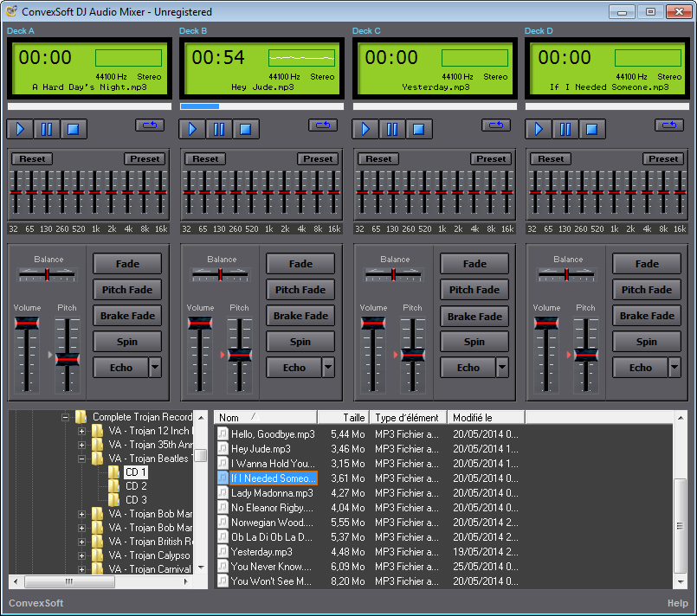Screen dimensions: 697x616
Task: Collapse VA - Trojan Beatles folder
Action: click(81, 459)
